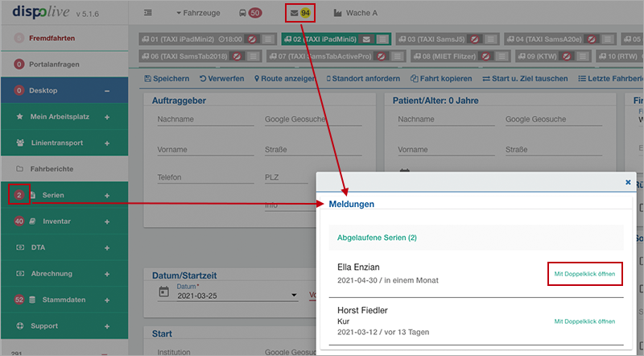Select vehicle tab 02 (TAXI iPadMini5)
Screen dimensions: 644x356
[321, 39]
